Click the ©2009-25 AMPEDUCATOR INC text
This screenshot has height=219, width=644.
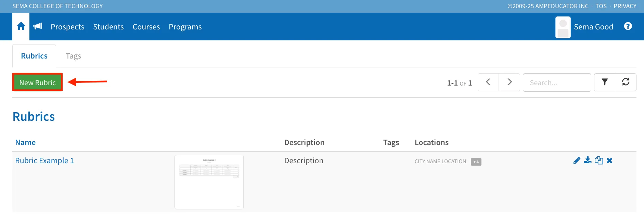[548, 6]
